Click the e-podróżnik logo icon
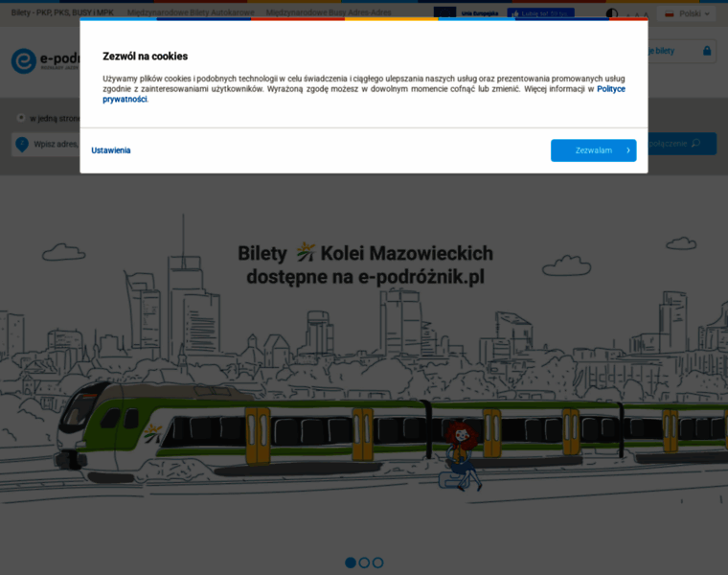Viewport: 728px width, 575px height. [24, 60]
